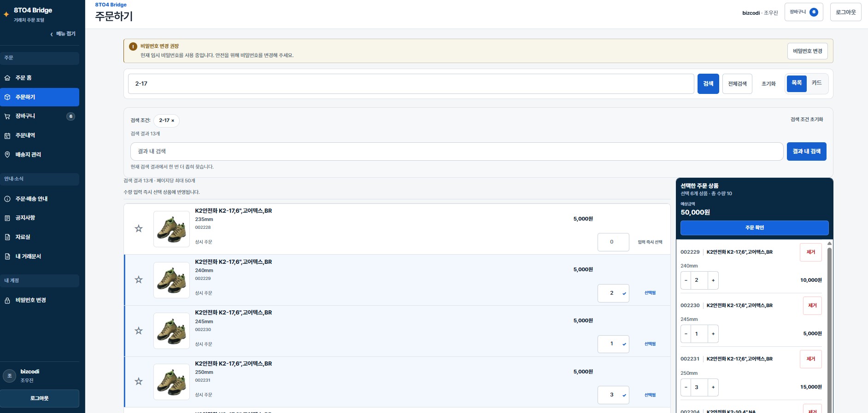Click the 8TO4 Bridge star logo

(x=6, y=14)
